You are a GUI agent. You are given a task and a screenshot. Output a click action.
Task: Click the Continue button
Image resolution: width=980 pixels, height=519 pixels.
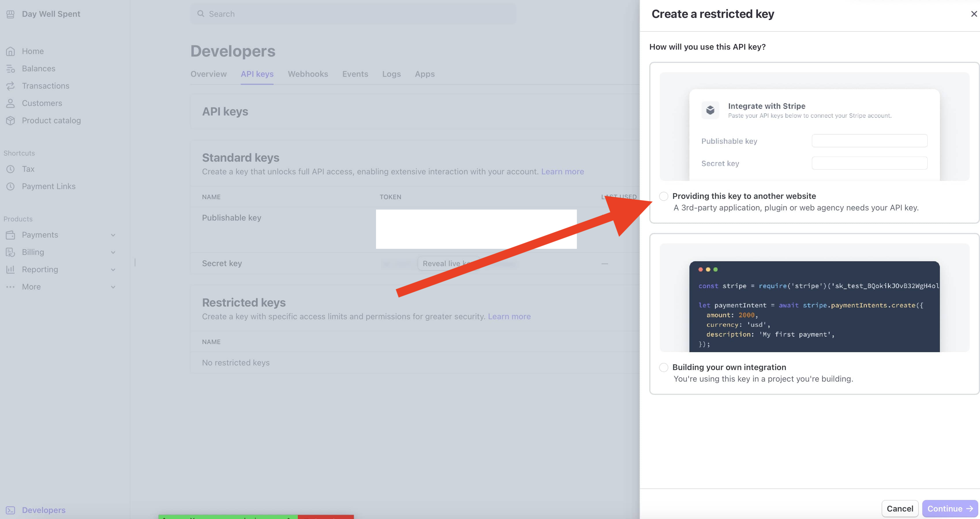(950, 508)
